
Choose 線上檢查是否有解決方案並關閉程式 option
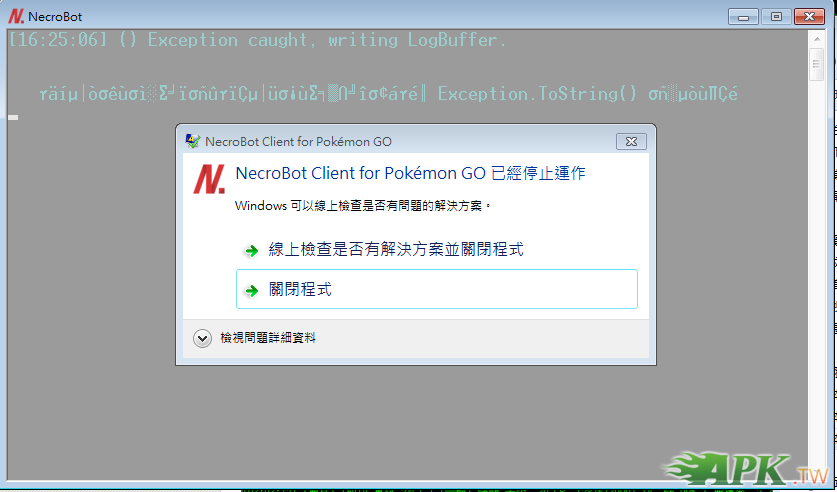[x=437, y=250]
